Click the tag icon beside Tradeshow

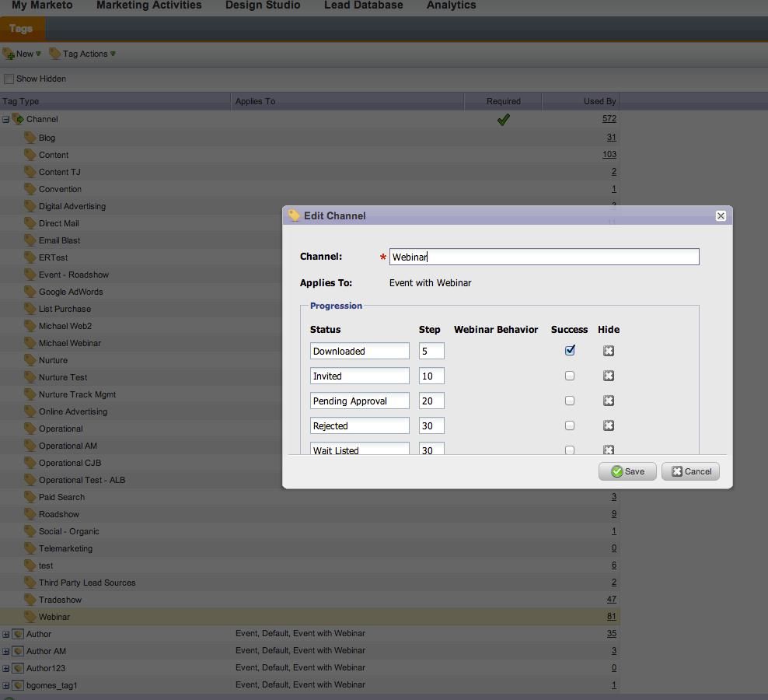pos(30,600)
